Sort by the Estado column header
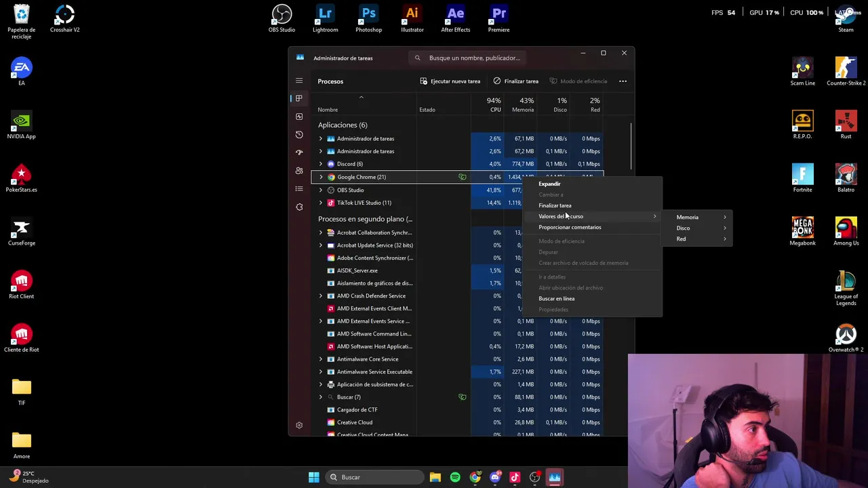Screen dimensions: 868x488 tap(443, 104)
